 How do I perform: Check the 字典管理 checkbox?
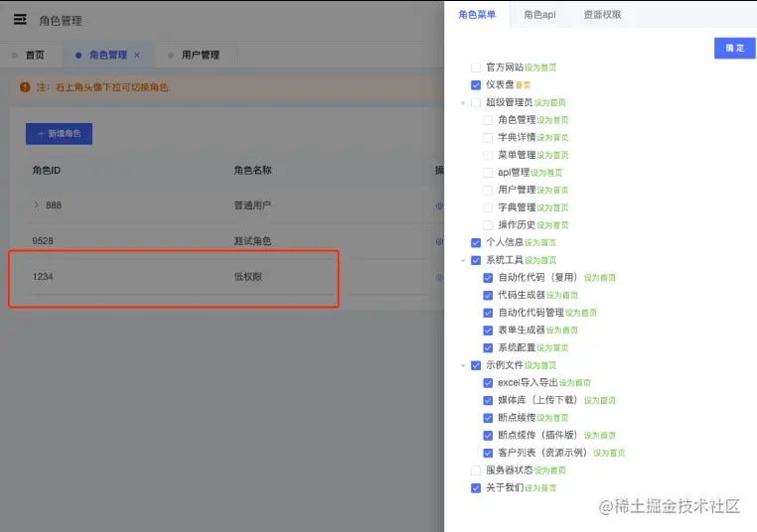point(488,207)
